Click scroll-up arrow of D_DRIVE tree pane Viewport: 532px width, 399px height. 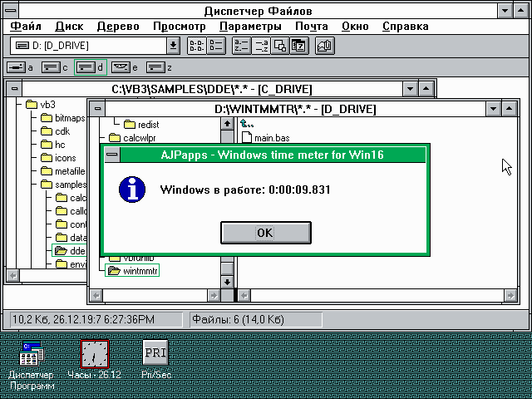click(x=227, y=124)
